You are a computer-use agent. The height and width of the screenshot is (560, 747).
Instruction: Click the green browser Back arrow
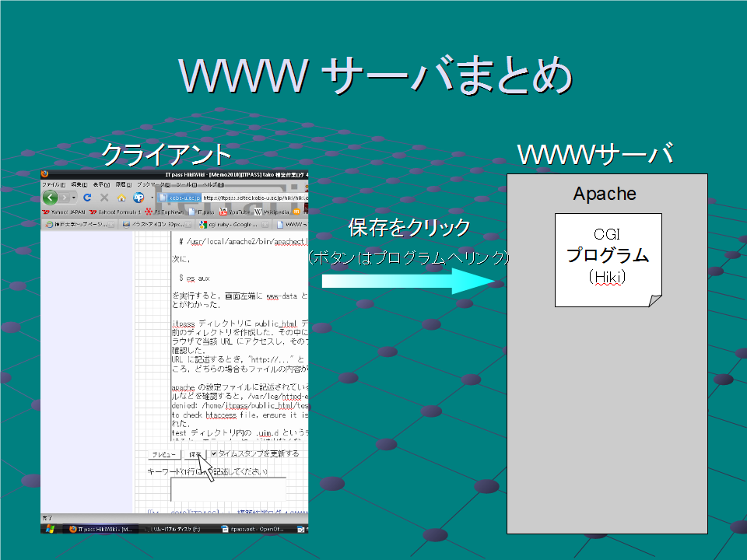[51, 198]
